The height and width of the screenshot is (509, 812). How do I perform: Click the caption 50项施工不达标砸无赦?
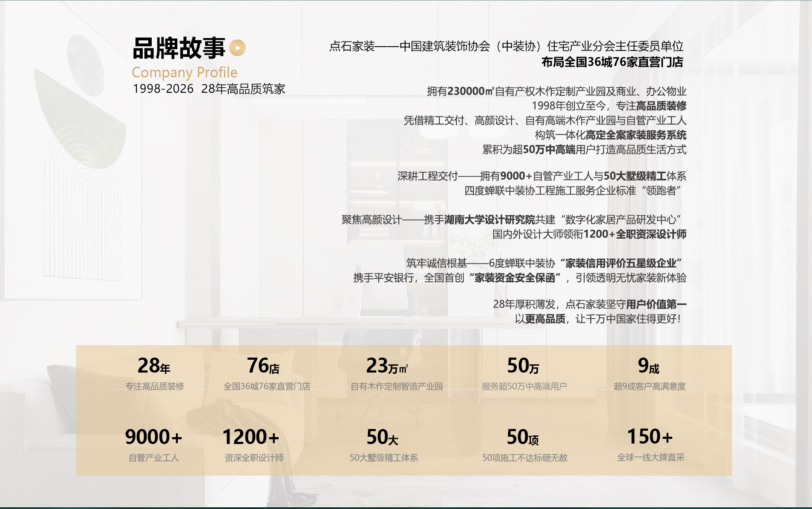click(x=525, y=458)
